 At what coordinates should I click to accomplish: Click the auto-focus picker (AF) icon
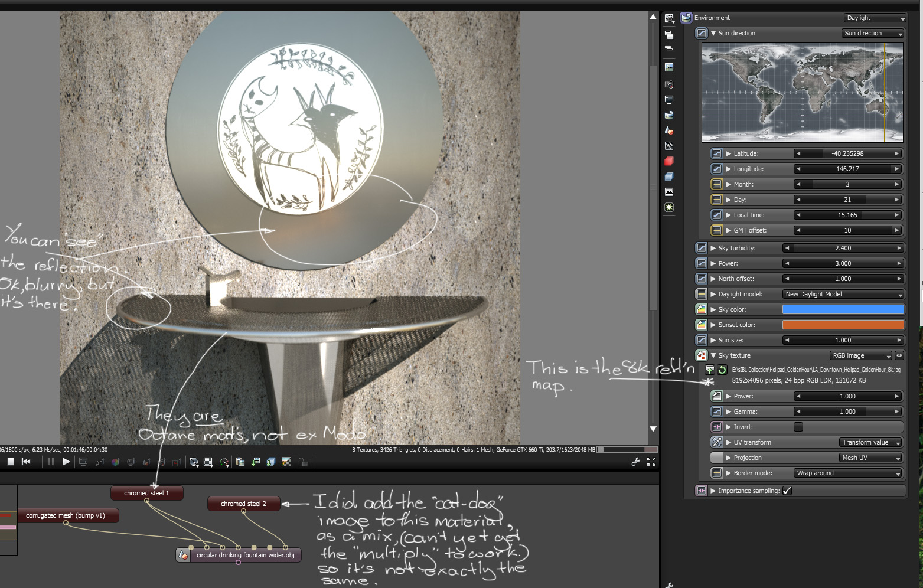click(100, 462)
